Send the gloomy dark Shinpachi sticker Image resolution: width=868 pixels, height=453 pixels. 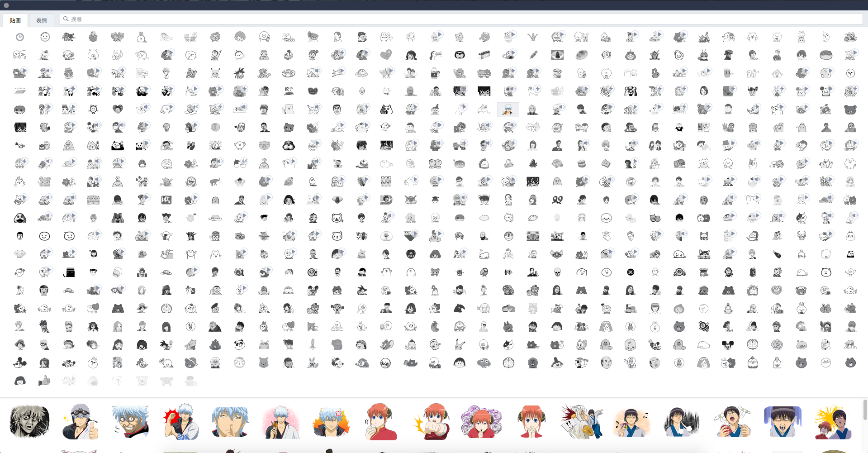point(682,422)
